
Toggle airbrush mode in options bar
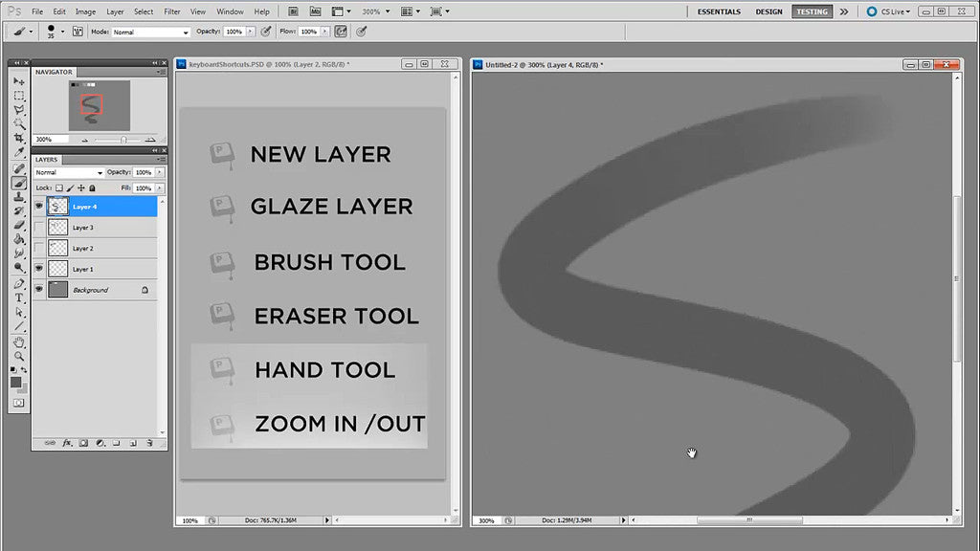tap(341, 32)
